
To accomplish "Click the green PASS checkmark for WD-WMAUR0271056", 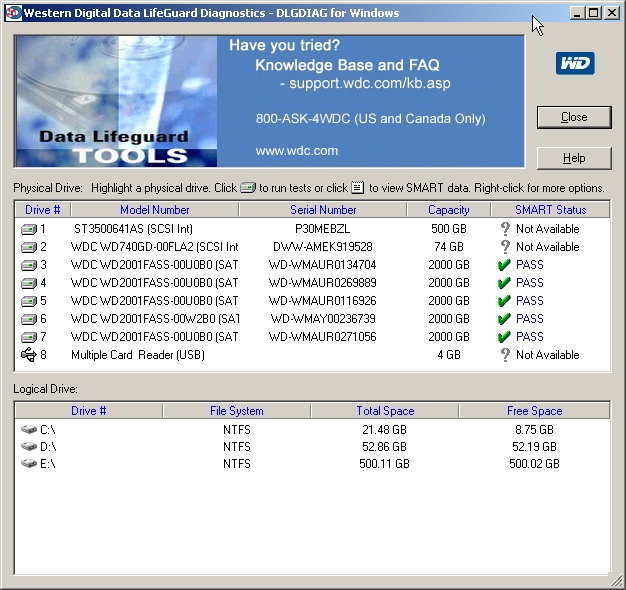I will click(504, 337).
